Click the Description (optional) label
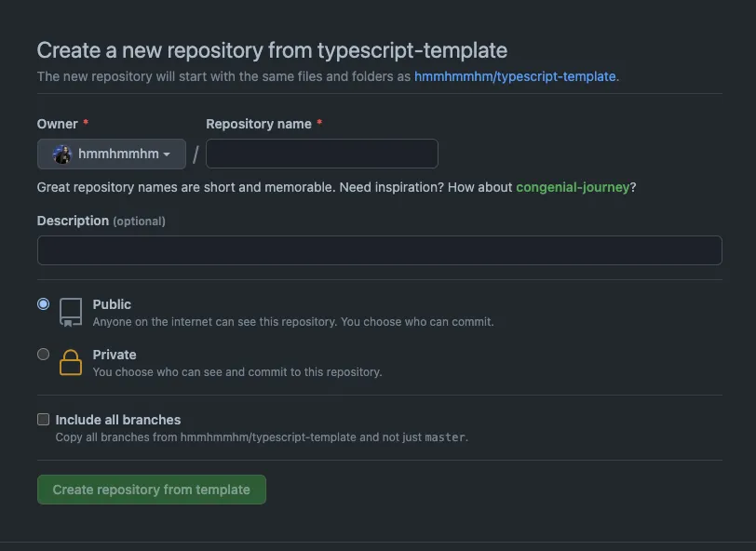Viewport: 756px width, 551px height. point(101,221)
